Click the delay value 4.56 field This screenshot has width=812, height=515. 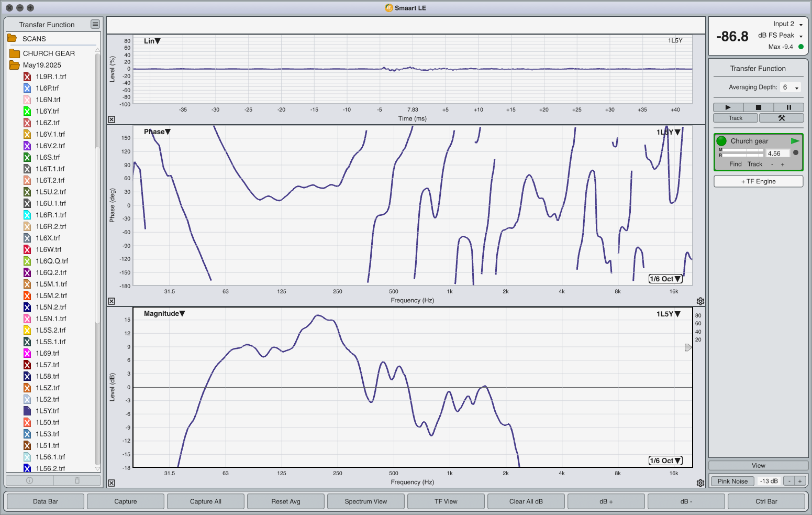tap(777, 154)
